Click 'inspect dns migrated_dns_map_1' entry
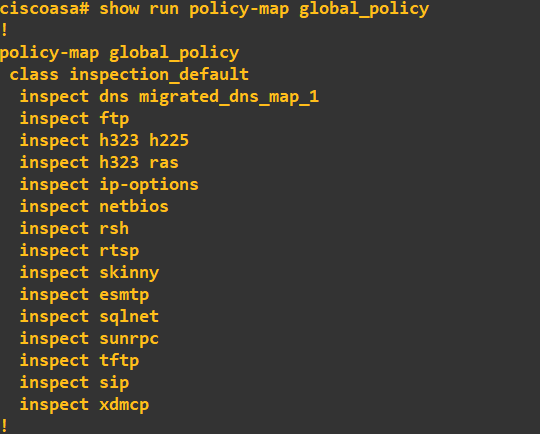 (169, 97)
